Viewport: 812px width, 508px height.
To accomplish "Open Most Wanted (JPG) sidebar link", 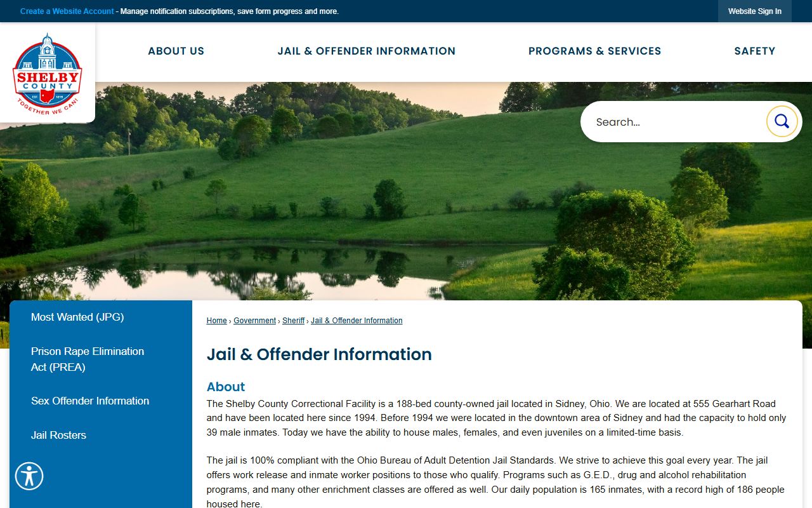I will (77, 317).
